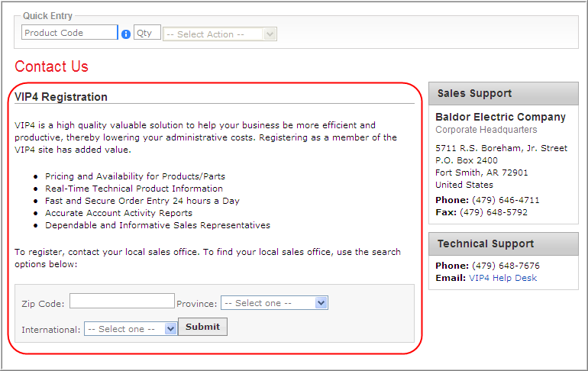Viewport: 588px width, 371px height.
Task: Click the fax number (479) 648-5792
Action: click(x=493, y=212)
